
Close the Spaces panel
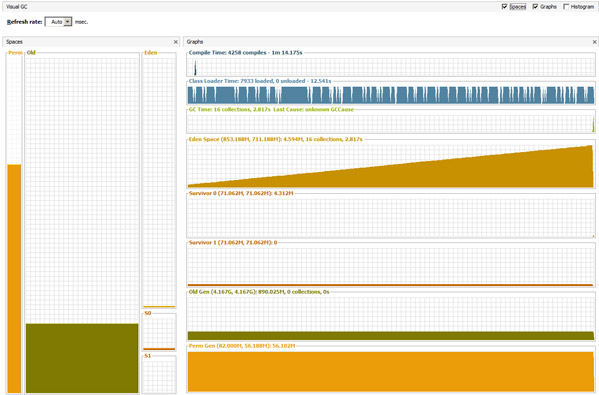(176, 42)
